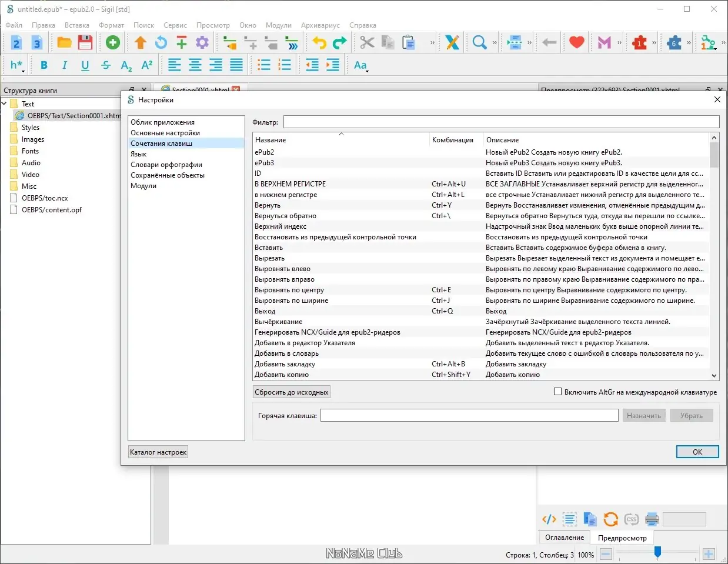Create a new ePub3 book icon

coord(36,42)
